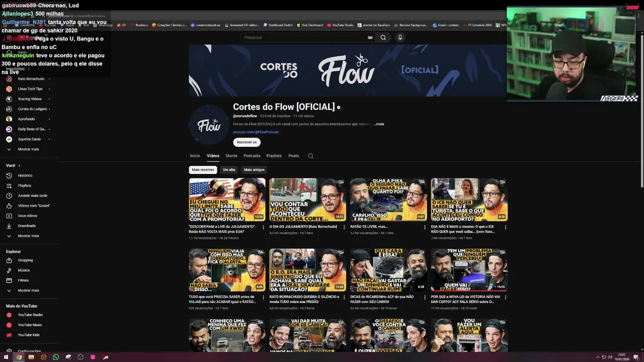
Task: Open Aprofundo subscription channel
Action: coord(25,119)
